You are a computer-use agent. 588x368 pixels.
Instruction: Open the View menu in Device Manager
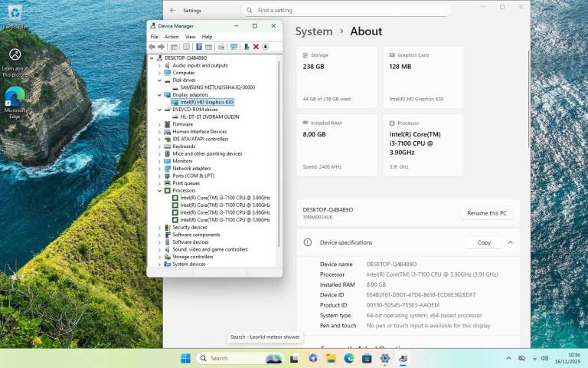tap(190, 37)
